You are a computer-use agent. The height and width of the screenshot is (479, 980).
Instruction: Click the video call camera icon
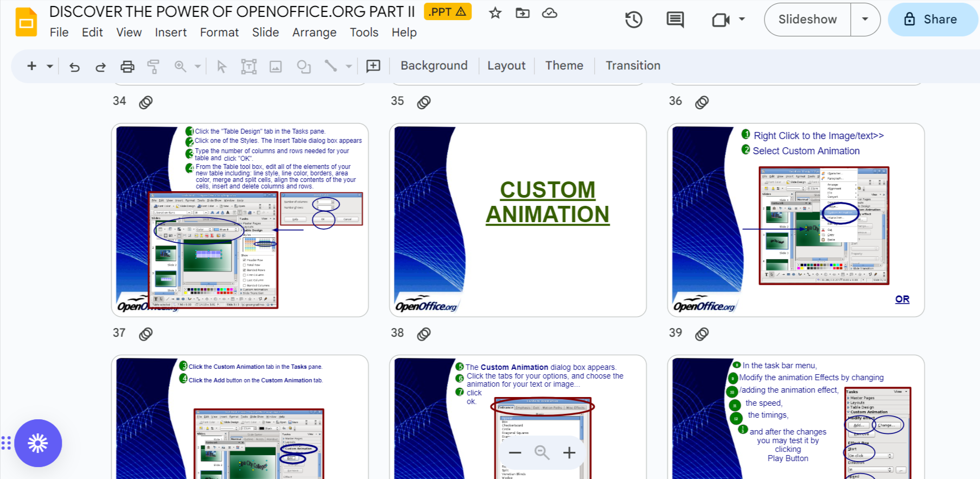[721, 20]
